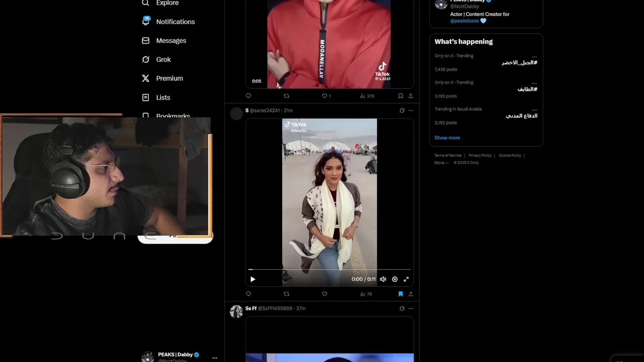View analytics of 278 views post
This screenshot has width=644, height=362.
pyautogui.click(x=367, y=96)
